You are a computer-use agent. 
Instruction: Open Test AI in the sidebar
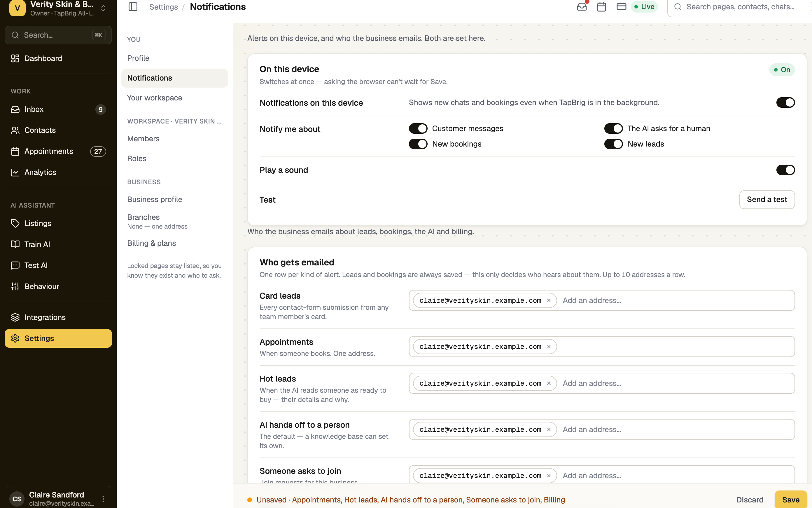point(58,265)
